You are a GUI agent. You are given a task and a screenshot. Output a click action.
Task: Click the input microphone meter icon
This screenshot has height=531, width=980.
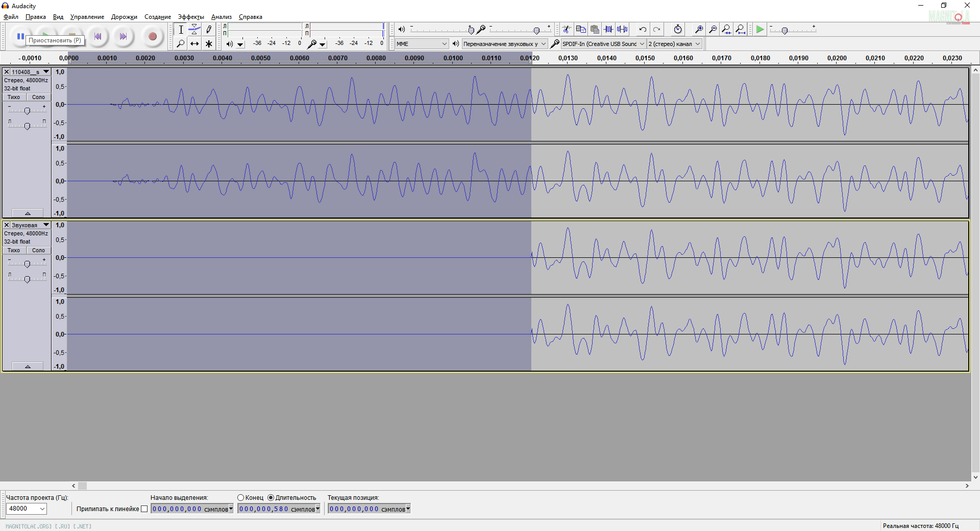point(312,44)
